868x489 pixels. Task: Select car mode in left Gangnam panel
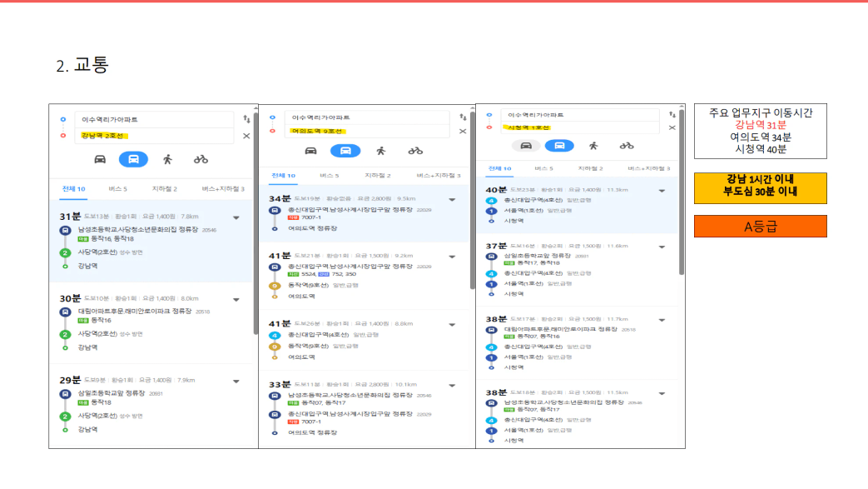pyautogui.click(x=100, y=160)
